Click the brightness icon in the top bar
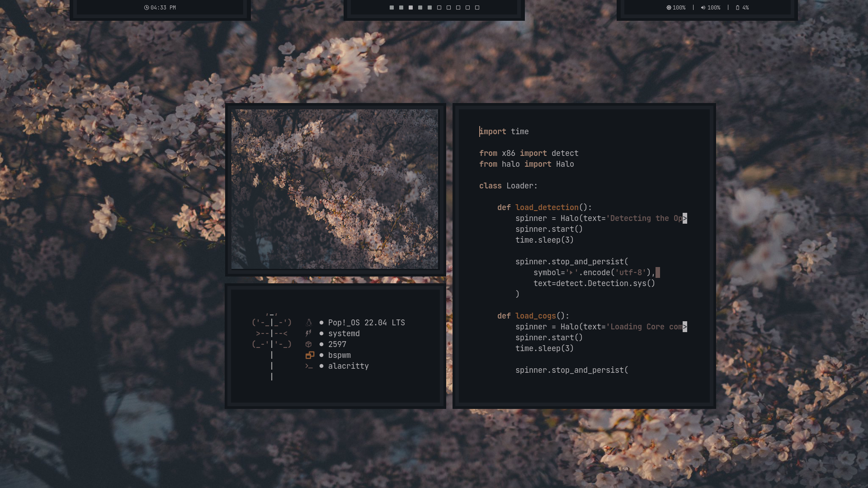 (669, 8)
